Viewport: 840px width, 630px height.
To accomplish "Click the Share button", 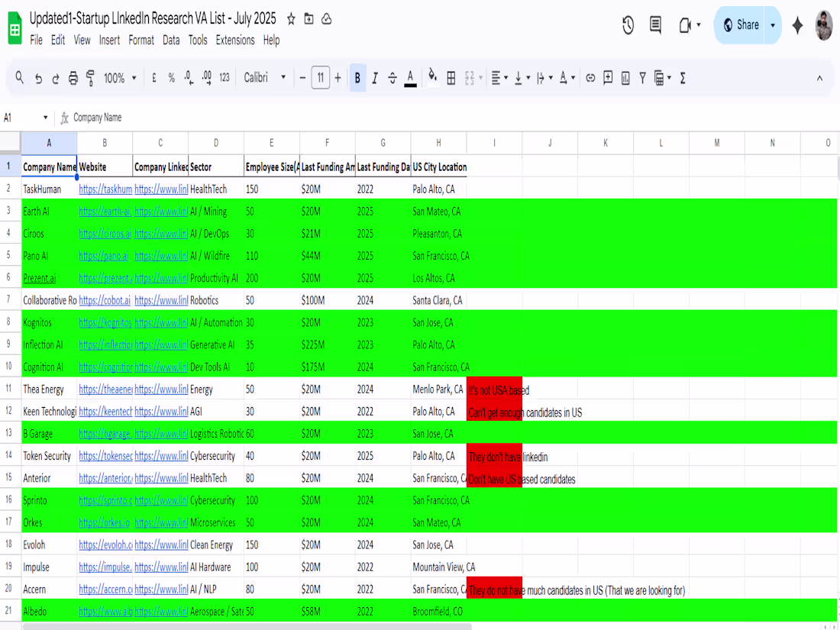I will [x=741, y=25].
